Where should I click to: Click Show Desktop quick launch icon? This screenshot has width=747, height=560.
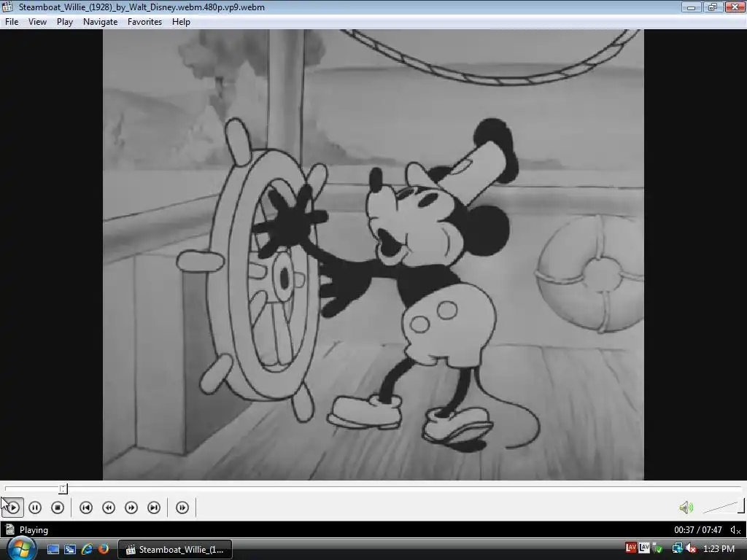(x=53, y=550)
